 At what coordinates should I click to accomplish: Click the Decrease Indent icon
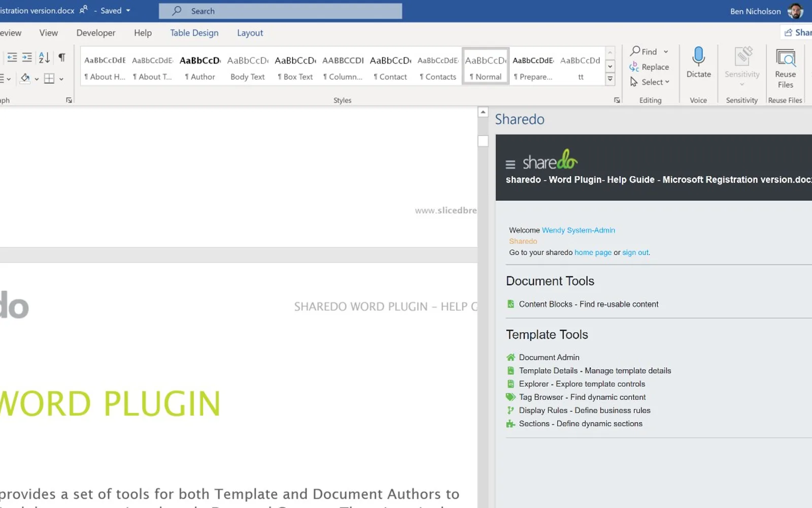[12, 57]
